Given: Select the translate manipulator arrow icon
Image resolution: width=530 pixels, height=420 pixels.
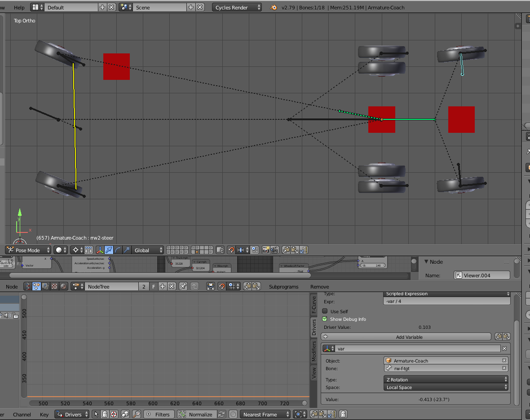Looking at the screenshot, I should tap(109, 250).
